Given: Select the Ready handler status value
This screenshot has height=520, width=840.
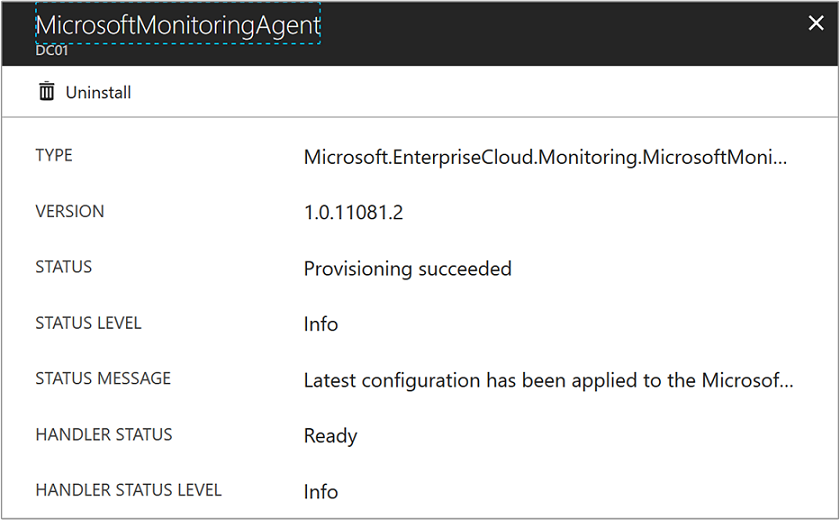Looking at the screenshot, I should click(x=330, y=437).
